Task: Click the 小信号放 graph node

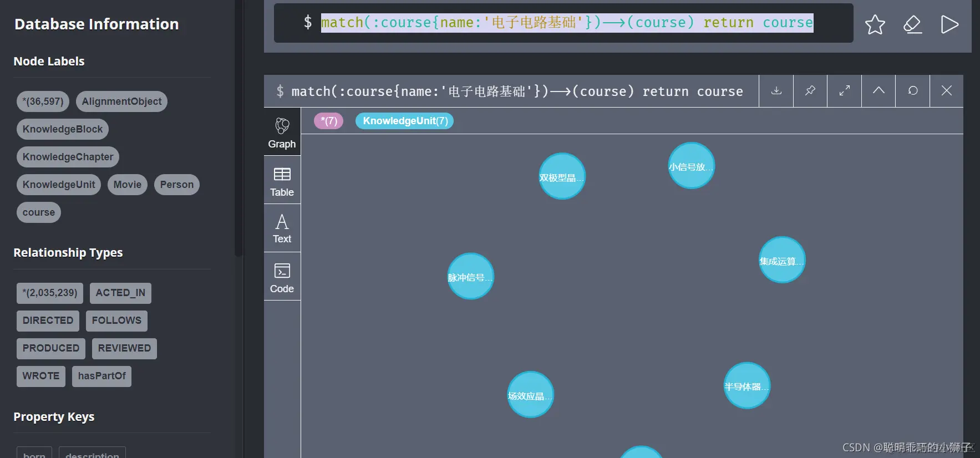Action: point(691,166)
